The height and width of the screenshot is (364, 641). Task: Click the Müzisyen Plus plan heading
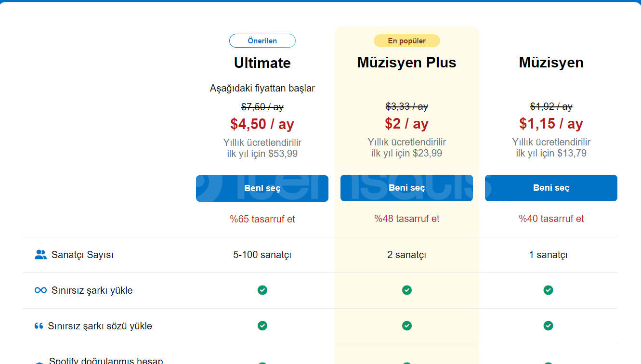click(407, 63)
